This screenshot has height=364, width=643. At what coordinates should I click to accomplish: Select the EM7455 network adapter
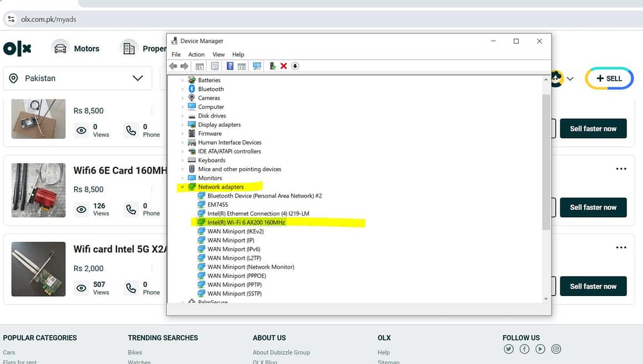218,204
